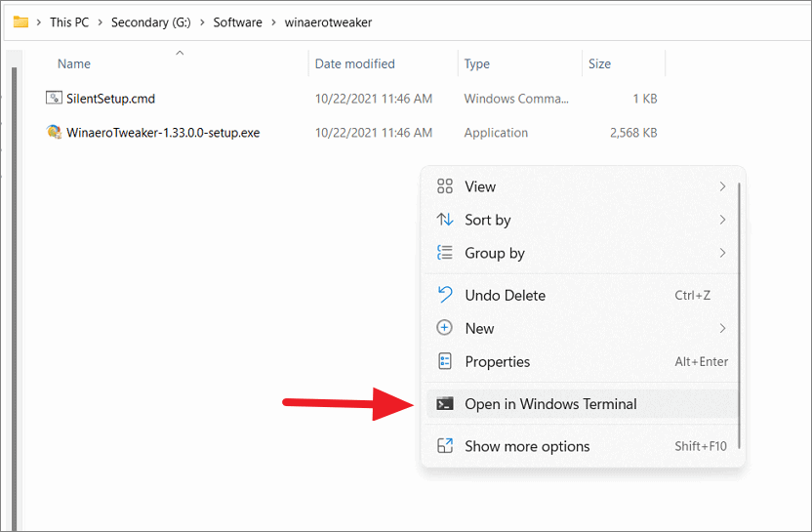Sort by the Date modified column header
The width and height of the screenshot is (812, 532).
click(x=354, y=63)
